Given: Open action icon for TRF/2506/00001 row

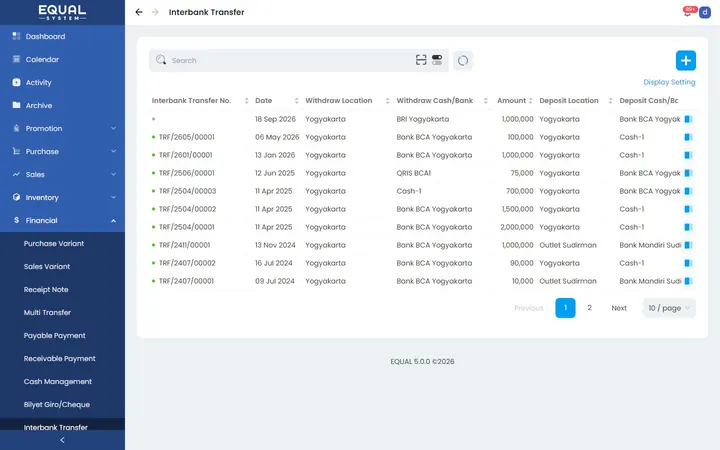Looking at the screenshot, I should click(x=688, y=173).
